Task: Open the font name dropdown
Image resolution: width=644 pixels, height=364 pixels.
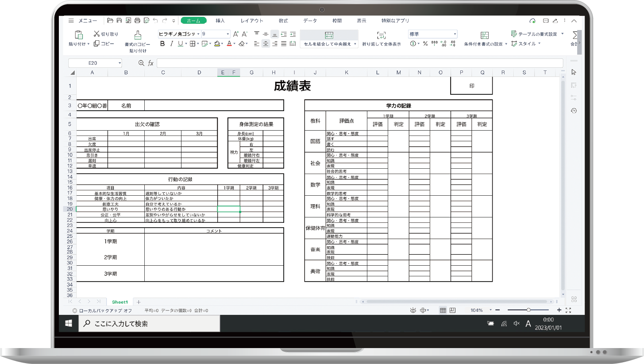Action: [x=198, y=34]
